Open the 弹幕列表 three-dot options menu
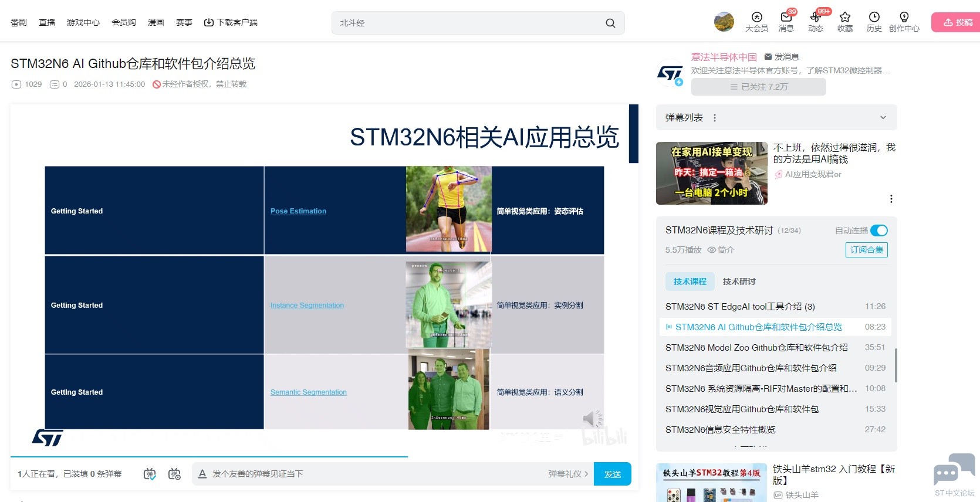The width and height of the screenshot is (980, 502). [715, 117]
